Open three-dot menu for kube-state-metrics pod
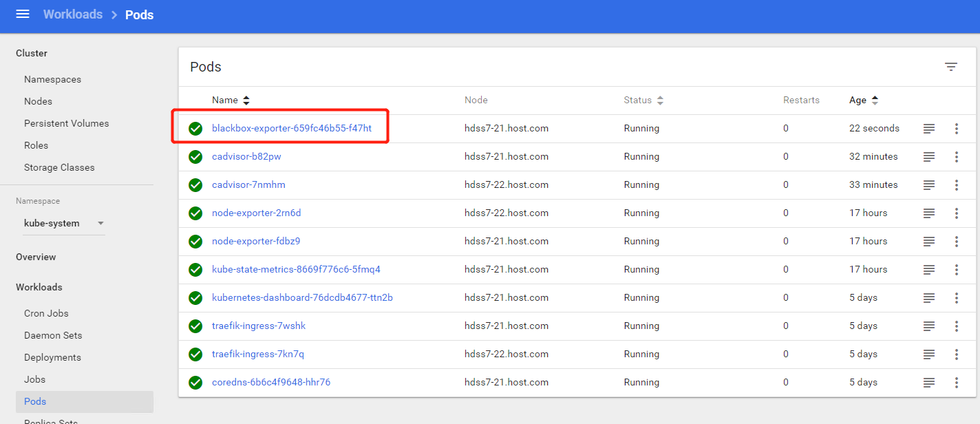Screen dimensions: 980x424 click(956, 270)
